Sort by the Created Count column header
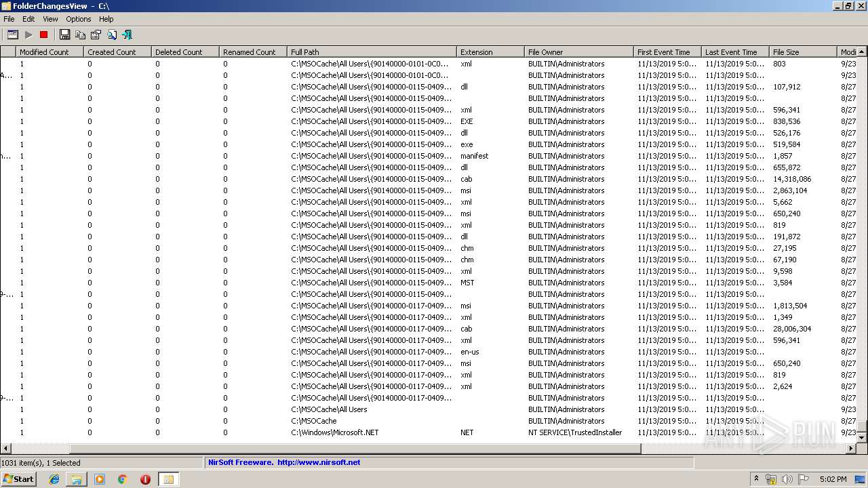The width and height of the screenshot is (868, 488). pos(117,52)
